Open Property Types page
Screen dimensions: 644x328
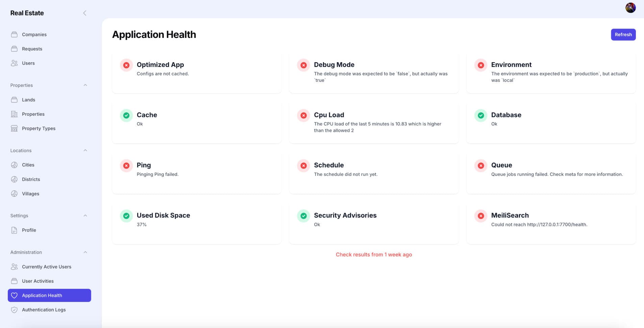click(49, 128)
